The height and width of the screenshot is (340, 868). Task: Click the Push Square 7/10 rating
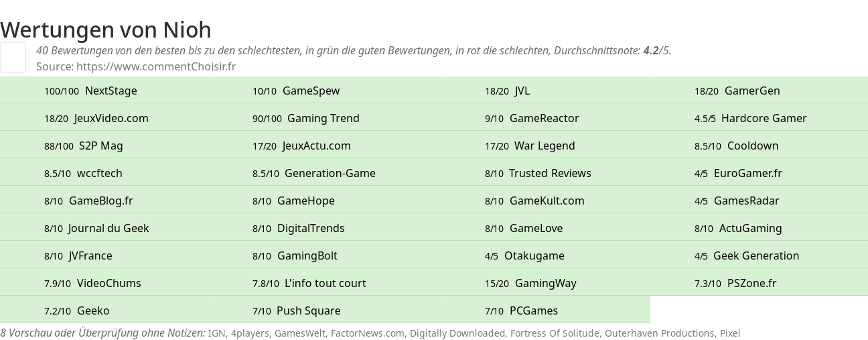tap(297, 310)
